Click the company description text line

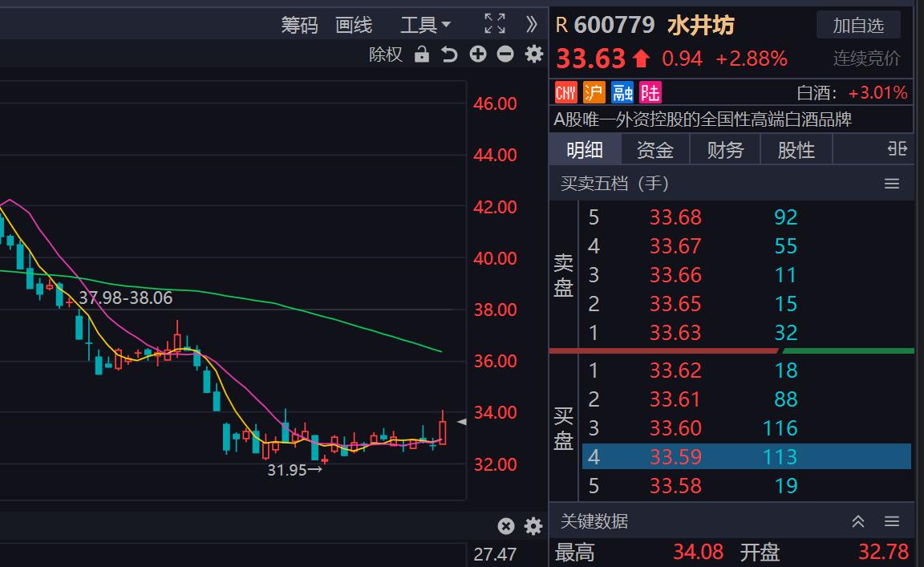703,119
